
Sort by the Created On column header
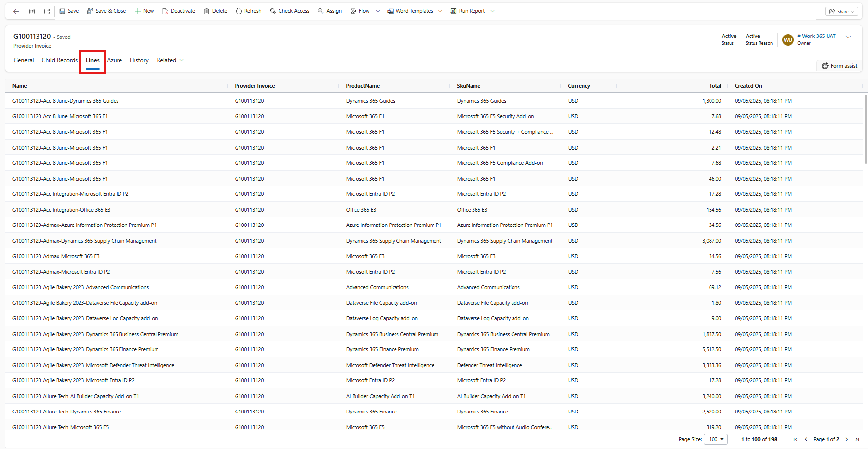[748, 86]
